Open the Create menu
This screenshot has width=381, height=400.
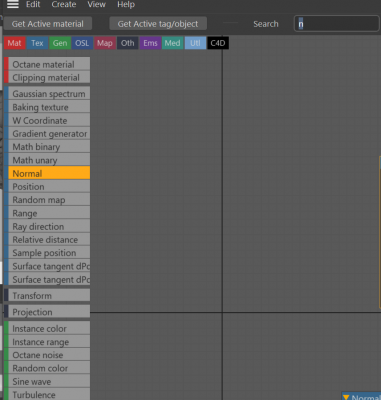tap(64, 5)
